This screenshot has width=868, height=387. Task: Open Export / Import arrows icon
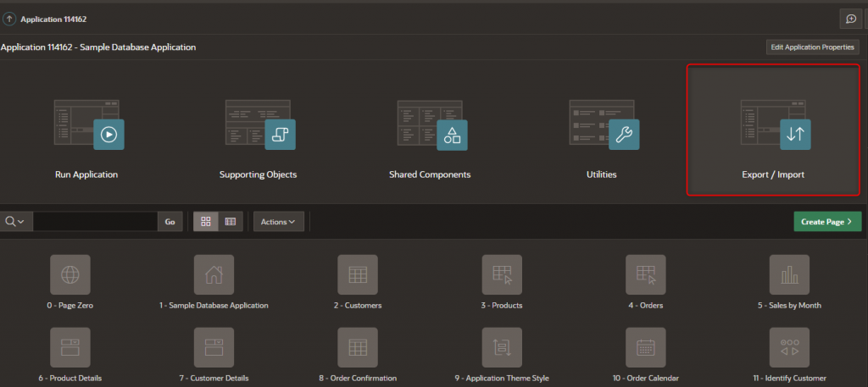click(x=795, y=134)
